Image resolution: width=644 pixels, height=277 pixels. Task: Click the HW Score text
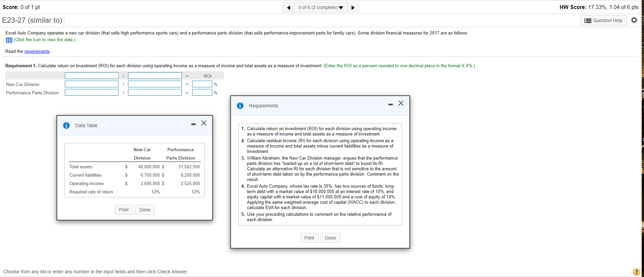click(x=599, y=7)
